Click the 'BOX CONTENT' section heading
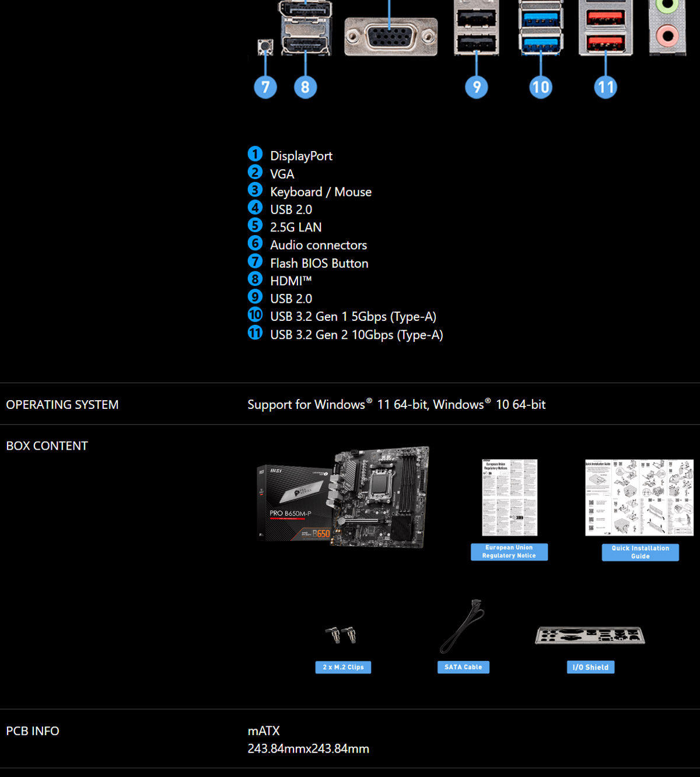This screenshot has height=777, width=700. (x=47, y=446)
